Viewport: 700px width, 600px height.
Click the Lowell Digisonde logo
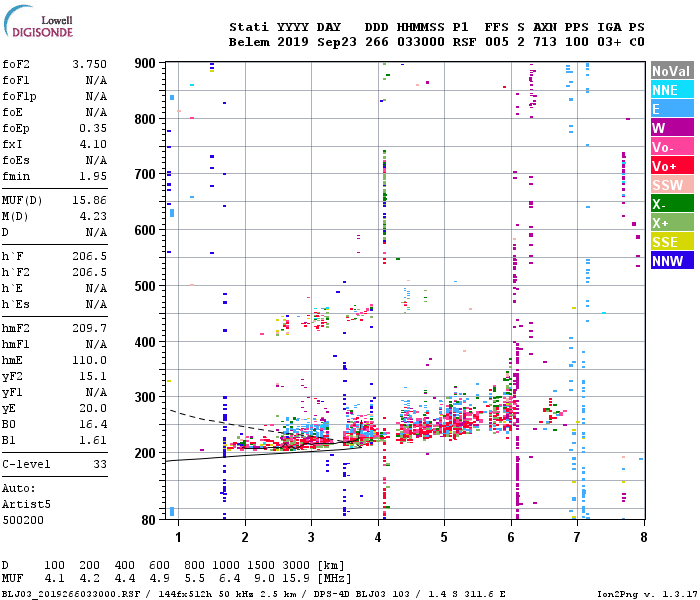(38, 21)
